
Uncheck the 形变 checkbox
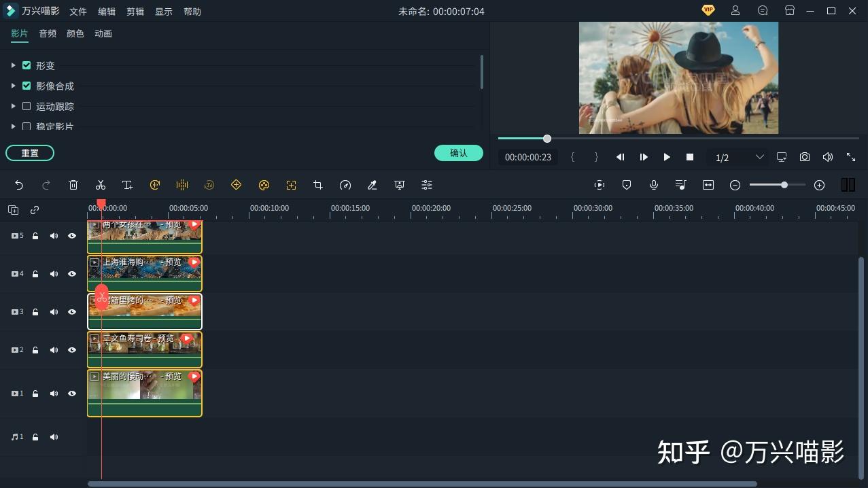[x=26, y=65]
